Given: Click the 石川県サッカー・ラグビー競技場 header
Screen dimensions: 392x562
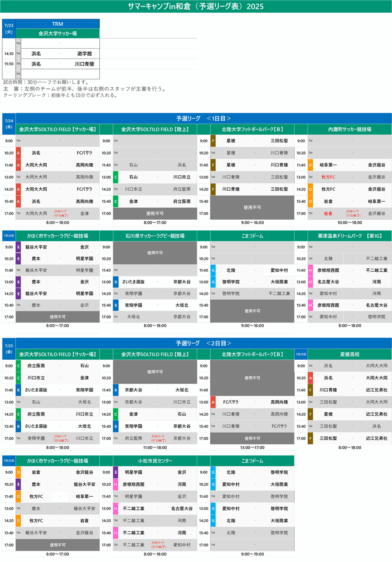Looking at the screenshot, I should (155, 236).
